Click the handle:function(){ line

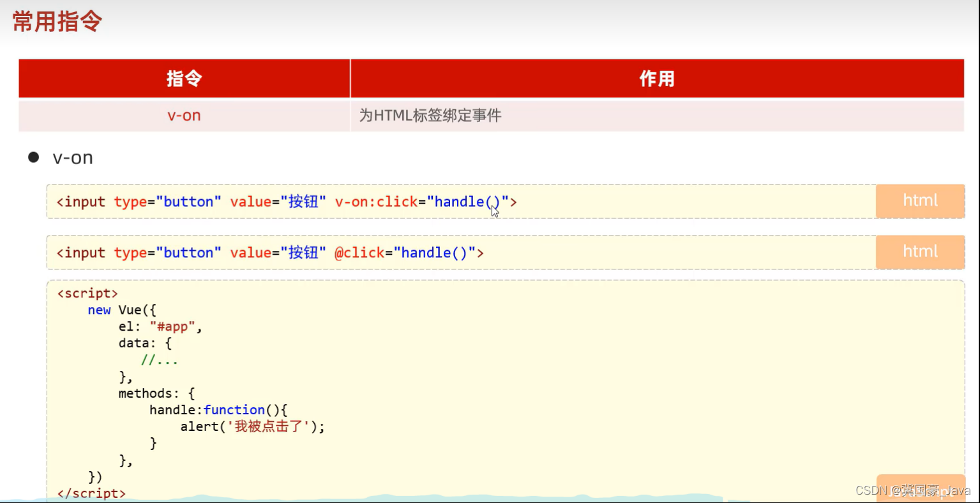(218, 410)
